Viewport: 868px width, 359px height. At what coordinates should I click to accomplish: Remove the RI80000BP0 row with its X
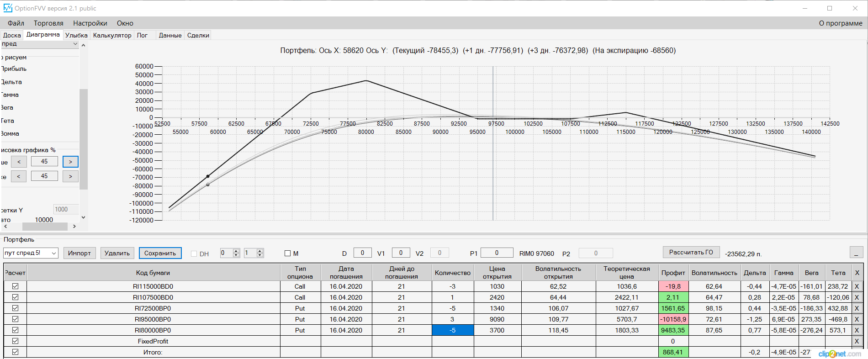[x=857, y=330]
